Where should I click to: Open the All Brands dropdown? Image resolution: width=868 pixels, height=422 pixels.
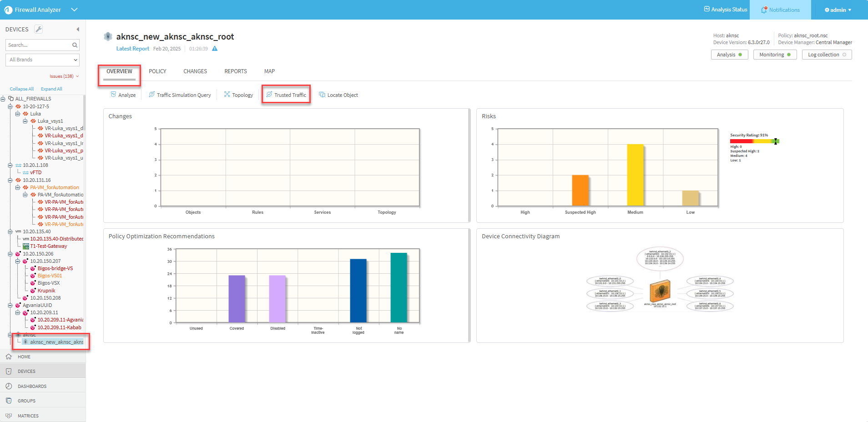click(x=43, y=60)
